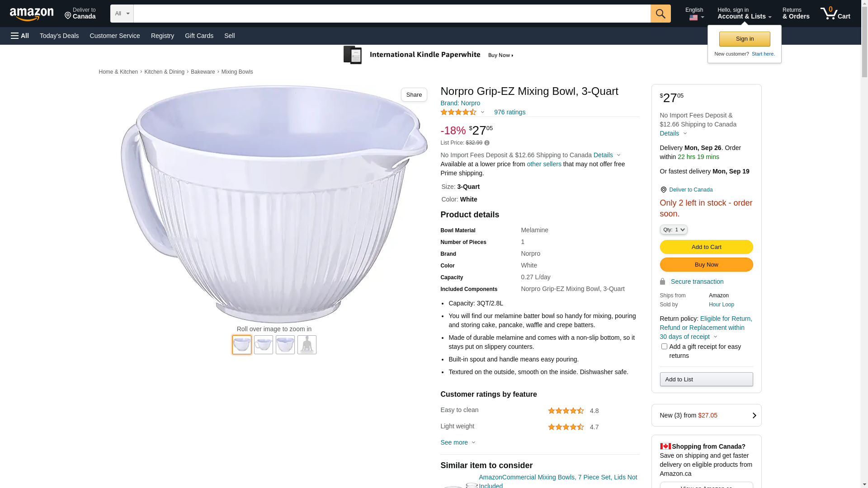
Task: Open Today's Deals in navigation bar
Action: [x=59, y=36]
